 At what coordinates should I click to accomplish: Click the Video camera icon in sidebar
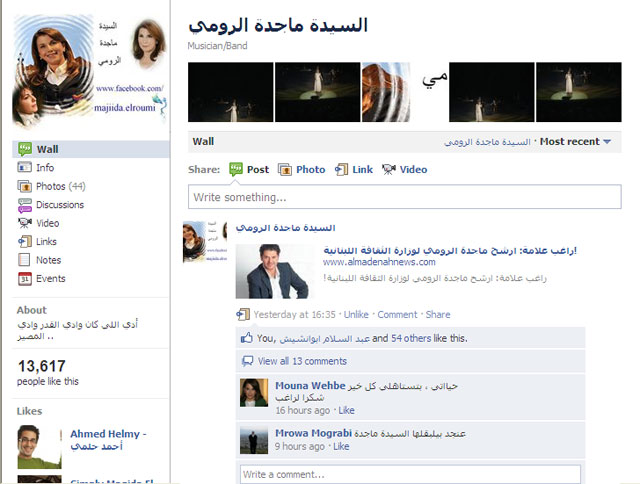(24, 223)
